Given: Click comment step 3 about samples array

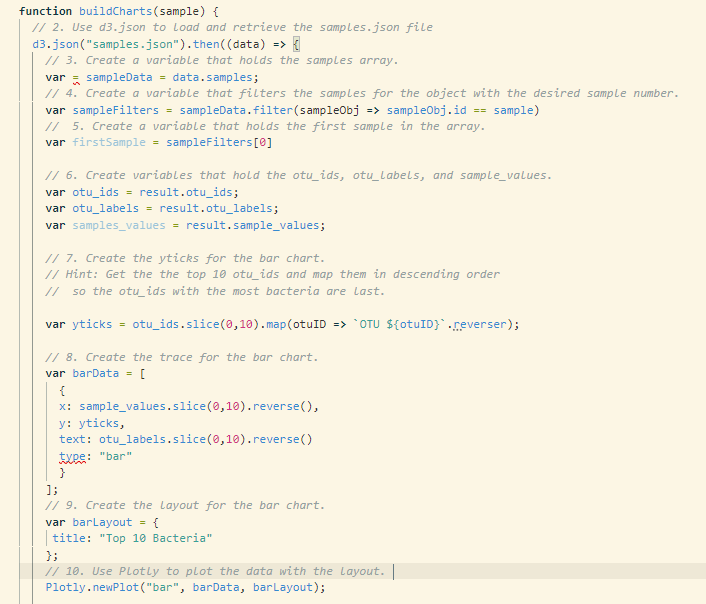Looking at the screenshot, I should pos(222,60).
